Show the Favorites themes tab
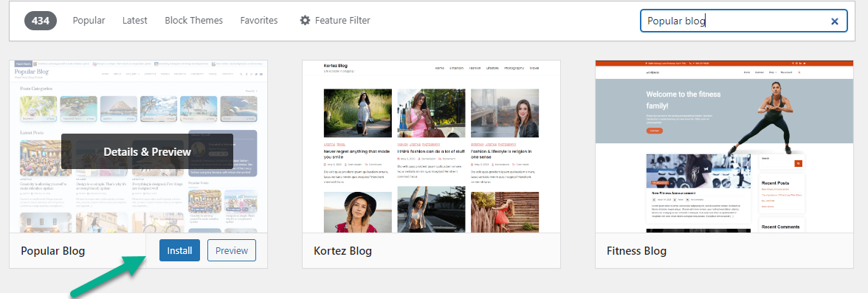Viewport: 868px width, 299px height. point(259,21)
